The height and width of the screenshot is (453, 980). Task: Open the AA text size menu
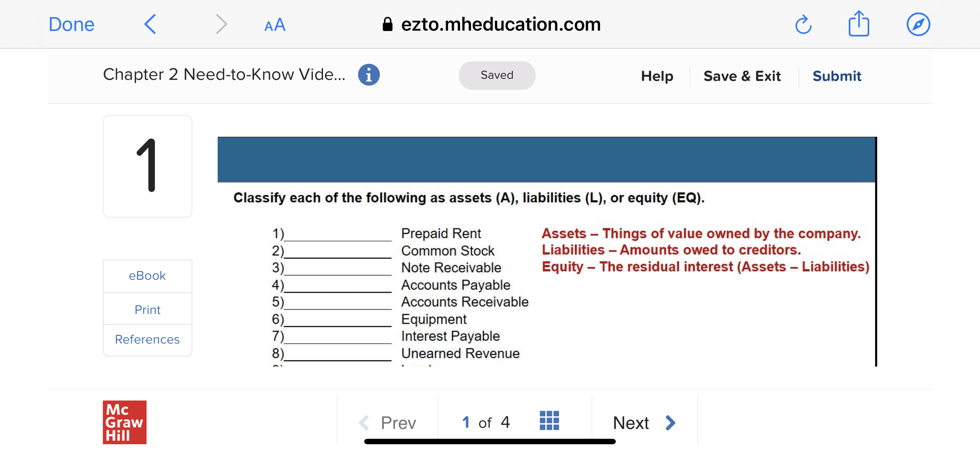coord(275,25)
